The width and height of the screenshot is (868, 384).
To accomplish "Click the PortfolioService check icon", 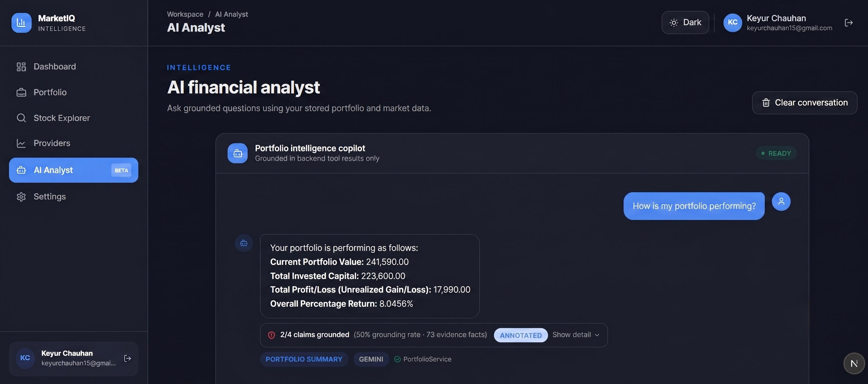I will [397, 359].
